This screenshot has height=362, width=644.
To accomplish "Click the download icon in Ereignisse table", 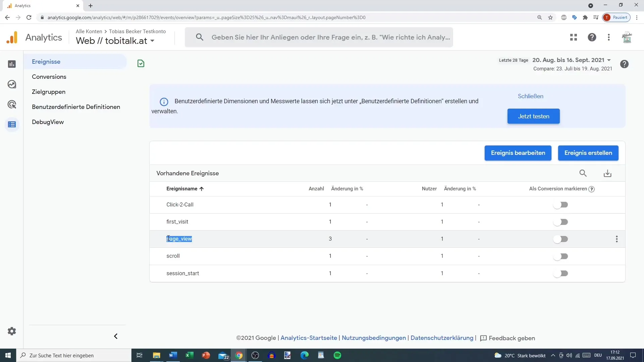I will click(x=608, y=173).
